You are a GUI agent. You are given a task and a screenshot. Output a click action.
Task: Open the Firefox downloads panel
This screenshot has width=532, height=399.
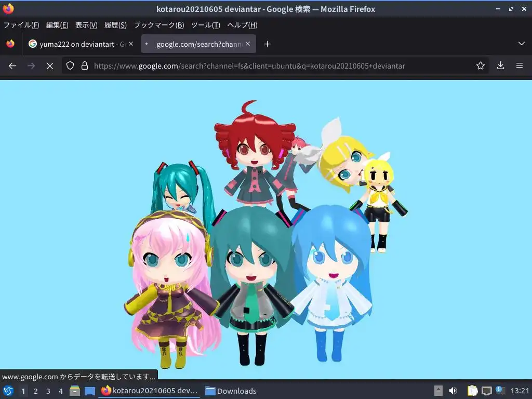click(x=500, y=66)
